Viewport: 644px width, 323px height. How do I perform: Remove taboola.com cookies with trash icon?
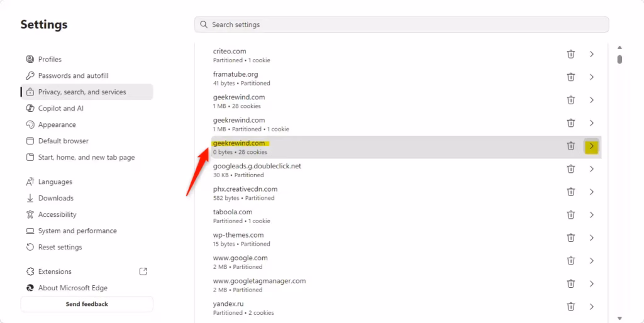tap(570, 215)
